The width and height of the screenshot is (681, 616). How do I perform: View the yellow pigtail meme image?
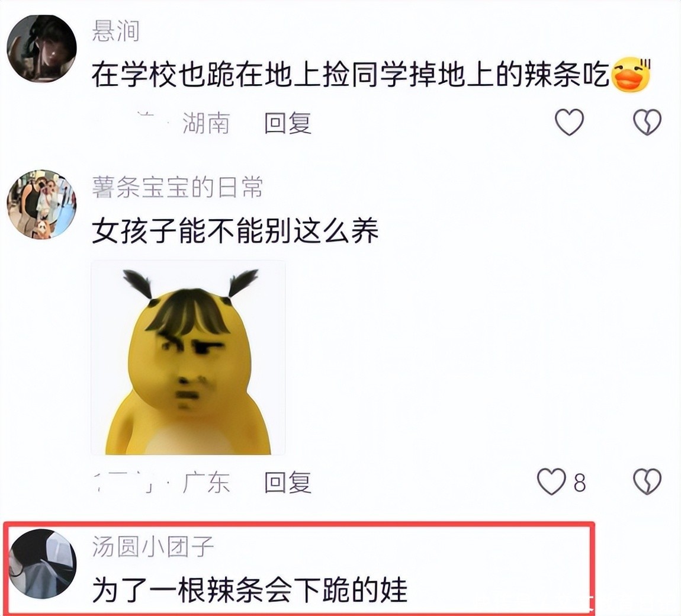(188, 358)
